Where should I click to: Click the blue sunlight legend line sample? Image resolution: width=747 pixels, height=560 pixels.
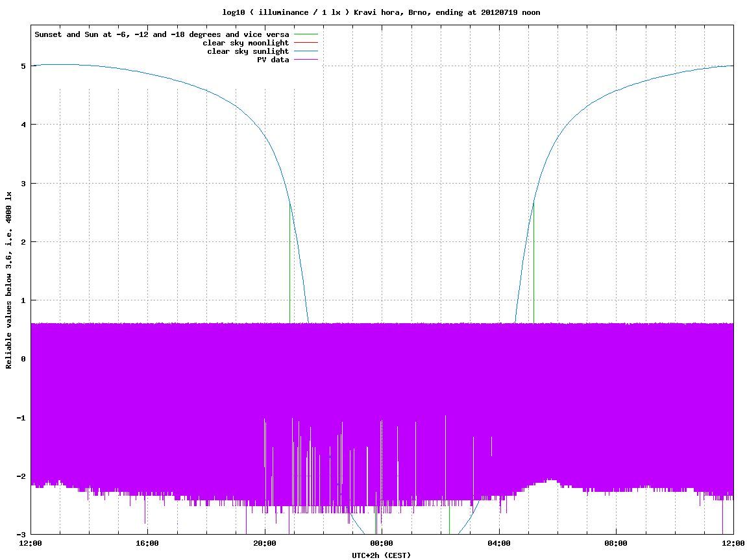[306, 51]
